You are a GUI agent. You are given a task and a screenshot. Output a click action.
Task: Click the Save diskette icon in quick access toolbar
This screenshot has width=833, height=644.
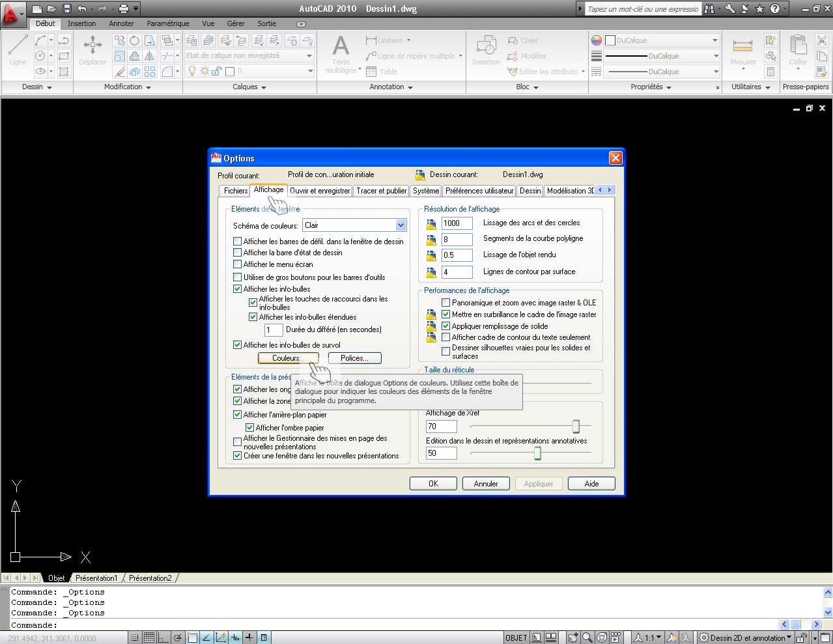pos(66,8)
